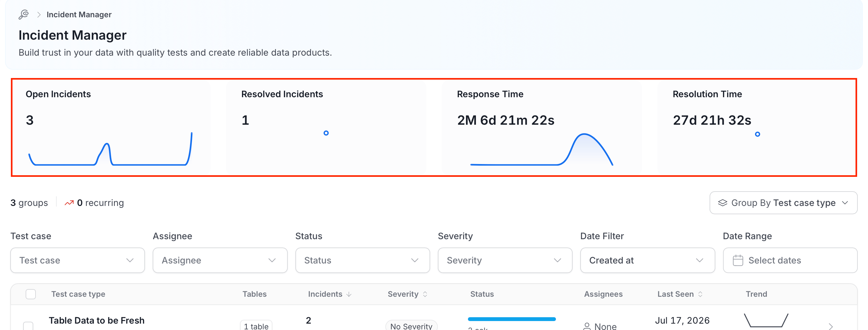This screenshot has width=868, height=330.
Task: Click the Open Incidents card
Action: [111, 128]
